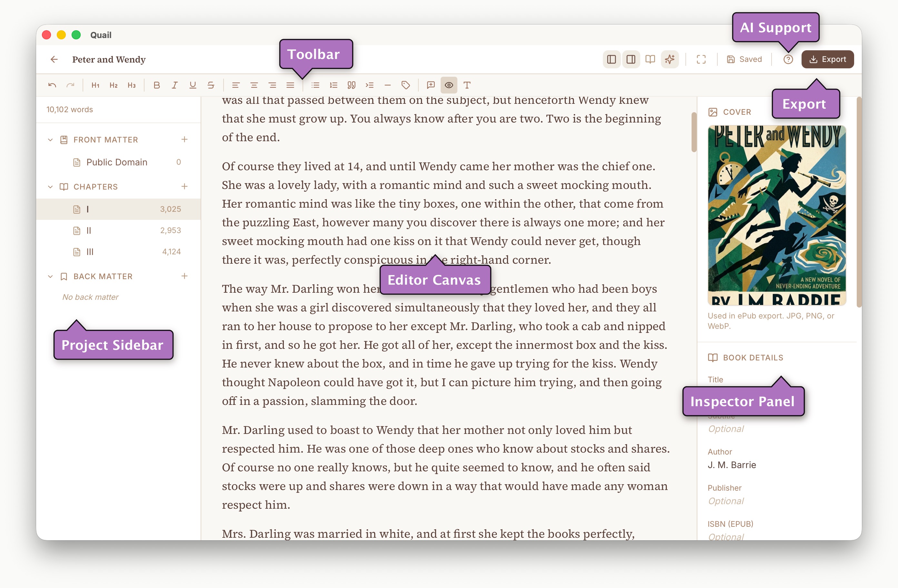Go back with the arrow icon
This screenshot has width=898, height=588.
pos(54,59)
